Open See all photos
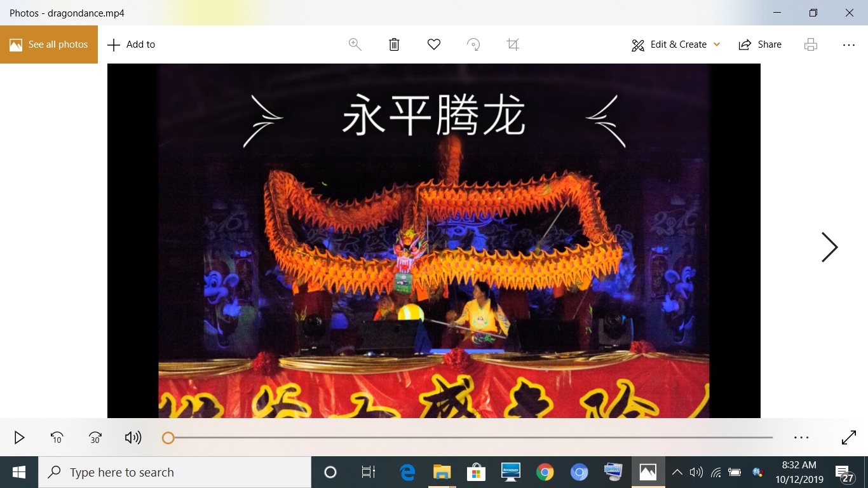Viewport: 868px width, 488px height. click(x=49, y=44)
